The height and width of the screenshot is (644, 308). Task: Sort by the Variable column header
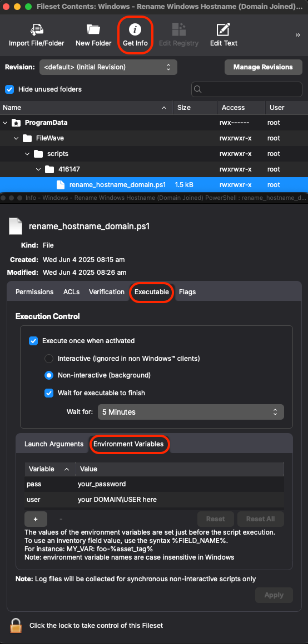(x=49, y=469)
